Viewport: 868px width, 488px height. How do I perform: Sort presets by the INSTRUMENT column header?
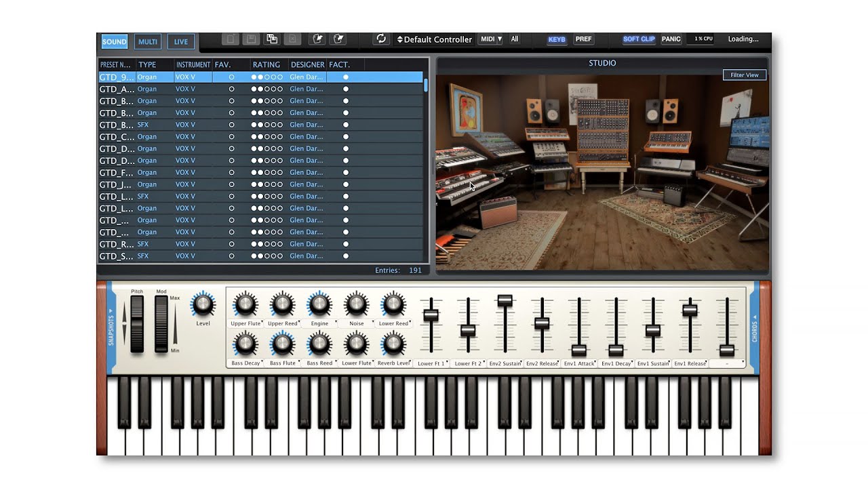(193, 65)
